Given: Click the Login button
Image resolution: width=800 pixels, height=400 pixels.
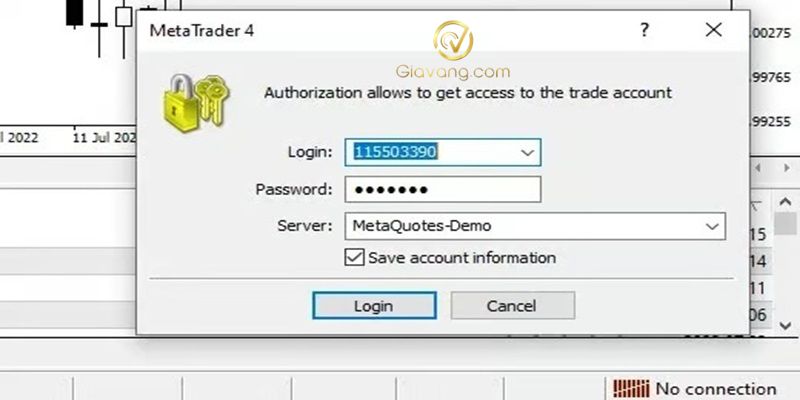Looking at the screenshot, I should (374, 306).
